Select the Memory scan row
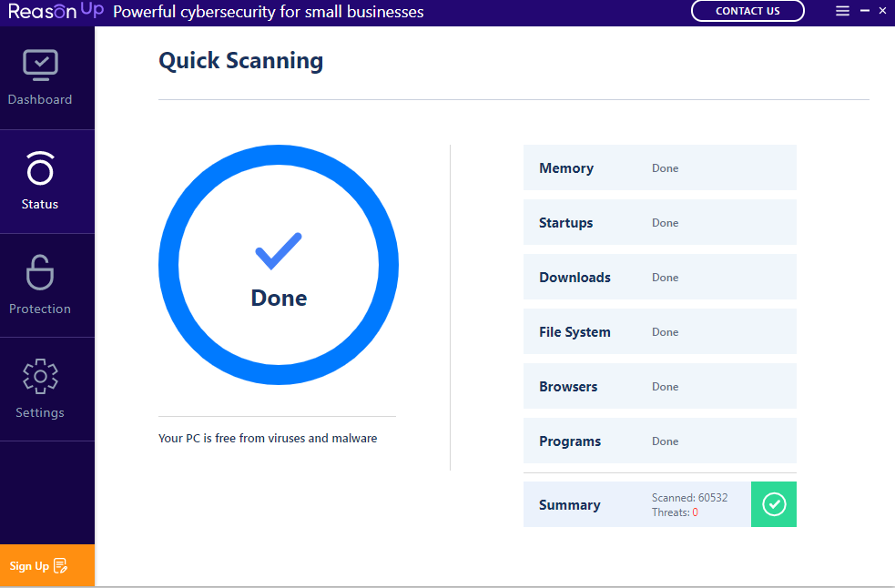Screen dimensions: 895x588 660,167
